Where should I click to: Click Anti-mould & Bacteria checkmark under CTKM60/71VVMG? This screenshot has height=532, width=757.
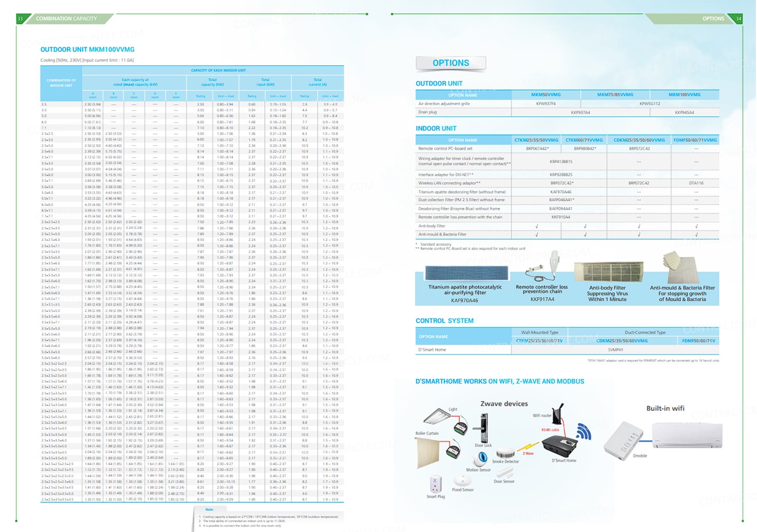[x=585, y=234]
